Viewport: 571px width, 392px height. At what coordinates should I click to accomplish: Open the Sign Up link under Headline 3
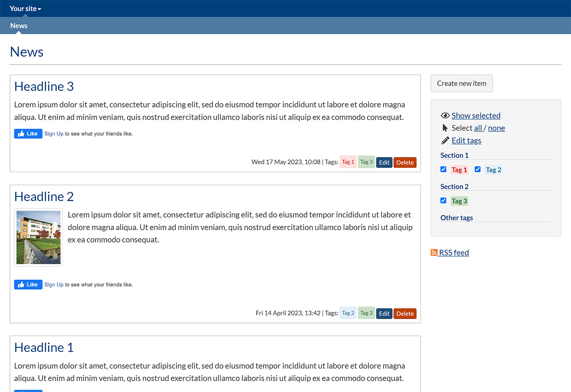[54, 134]
